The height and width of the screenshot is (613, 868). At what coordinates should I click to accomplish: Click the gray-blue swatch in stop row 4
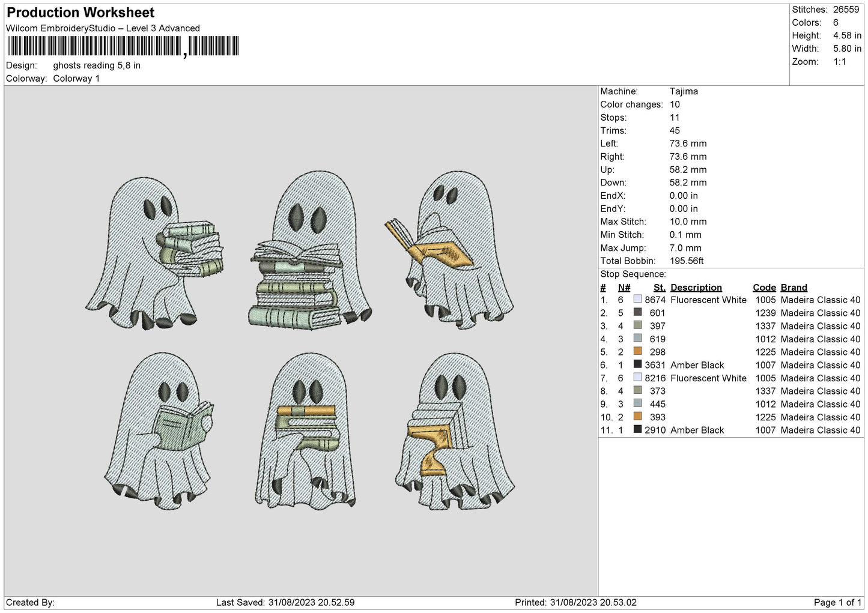coord(637,339)
